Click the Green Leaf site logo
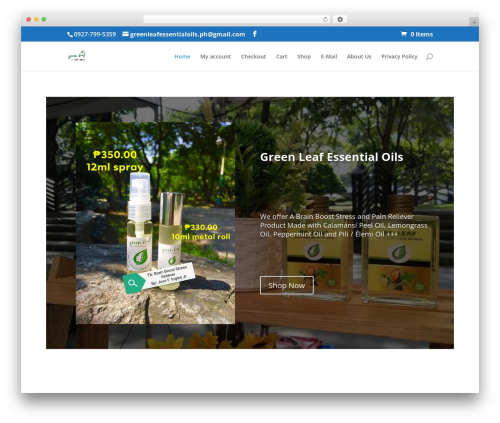This screenshot has height=423, width=500. [77, 56]
